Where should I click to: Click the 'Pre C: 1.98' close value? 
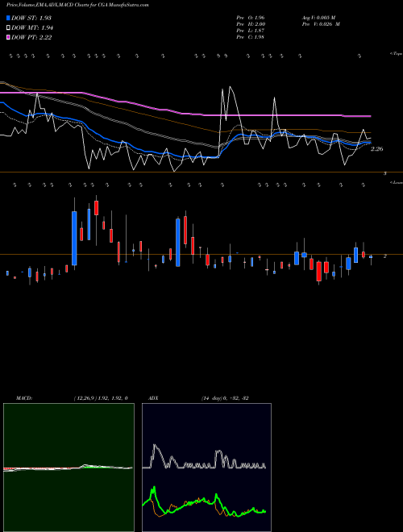coord(251,37)
